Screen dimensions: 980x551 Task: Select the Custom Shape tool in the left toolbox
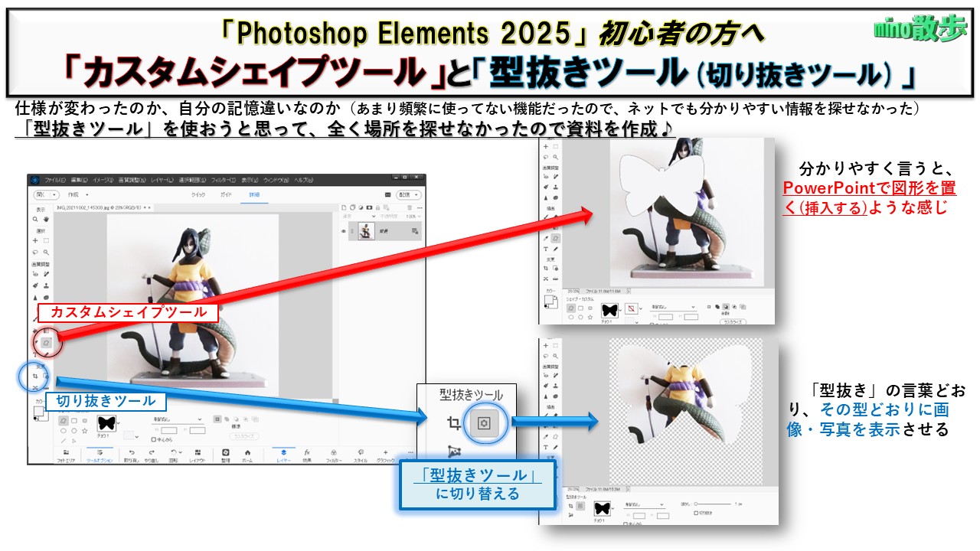47,343
